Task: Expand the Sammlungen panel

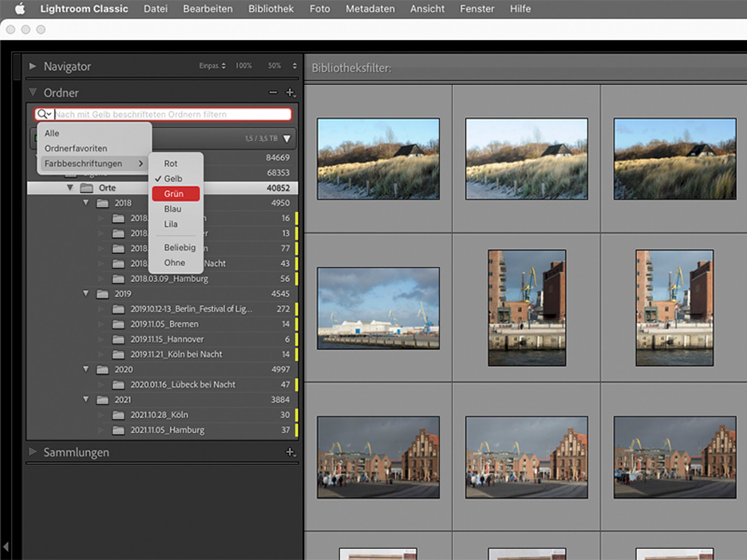Action: pyautogui.click(x=33, y=452)
